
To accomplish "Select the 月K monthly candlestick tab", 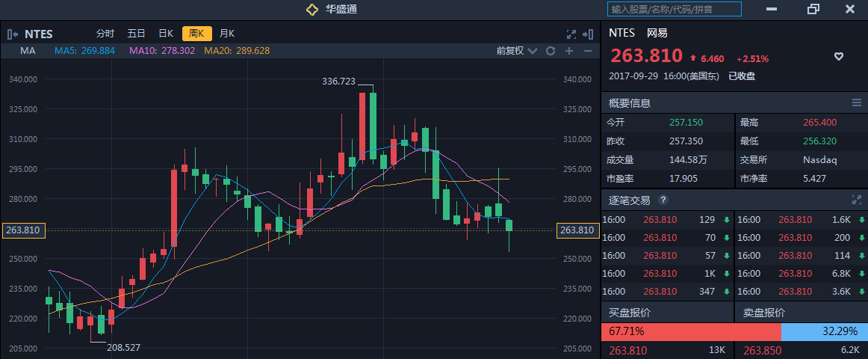I will click(x=227, y=34).
